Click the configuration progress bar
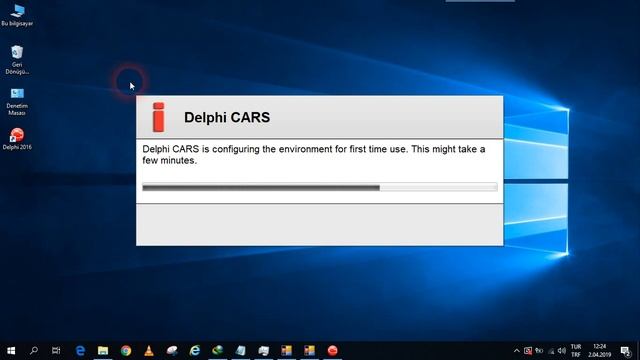640x360 pixels. pos(320,187)
